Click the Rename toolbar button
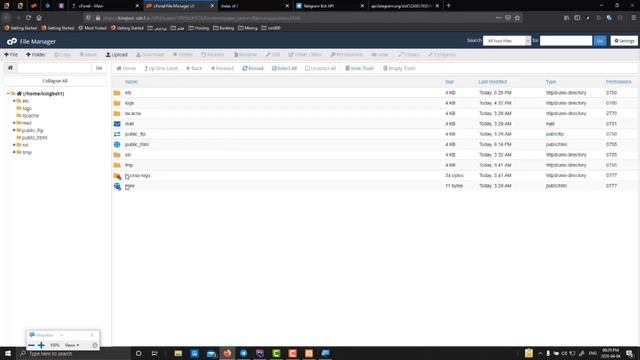 click(246, 54)
